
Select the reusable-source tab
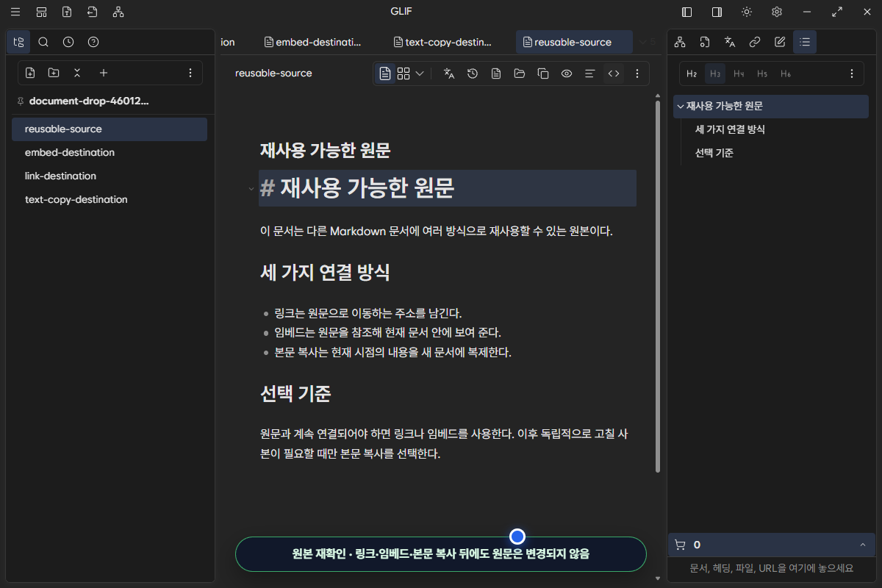(x=574, y=42)
